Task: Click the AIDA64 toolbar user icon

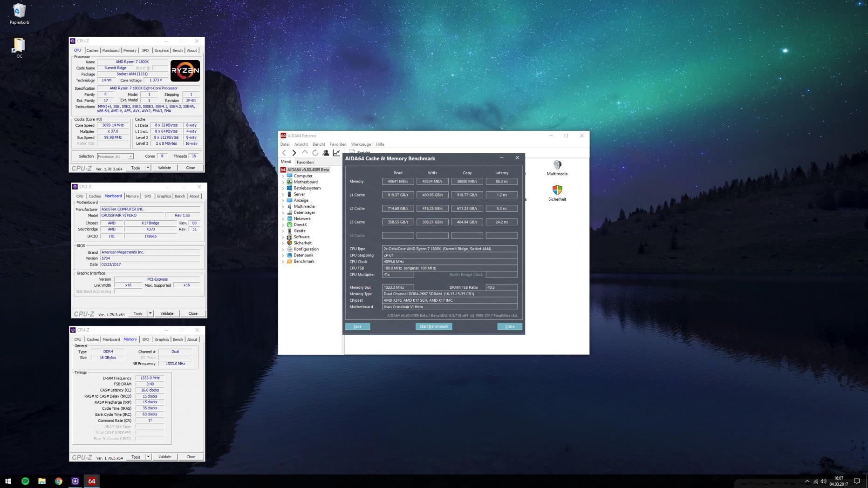Action: pos(326,153)
